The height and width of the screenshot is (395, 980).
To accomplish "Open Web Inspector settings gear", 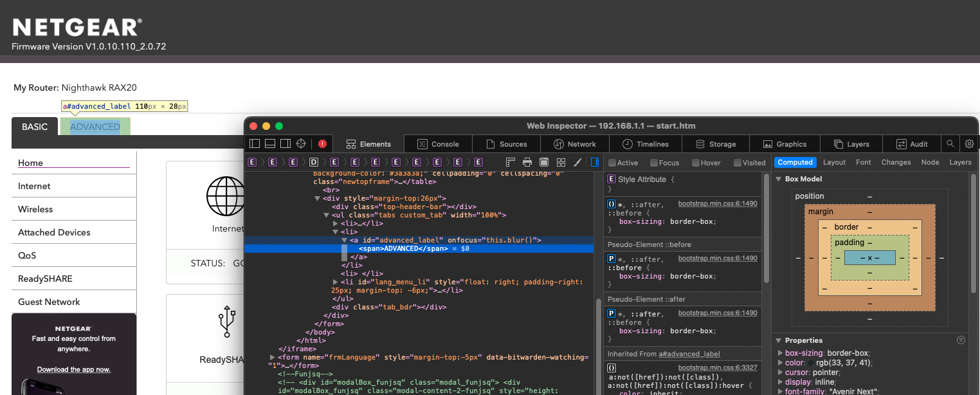I will (x=969, y=144).
